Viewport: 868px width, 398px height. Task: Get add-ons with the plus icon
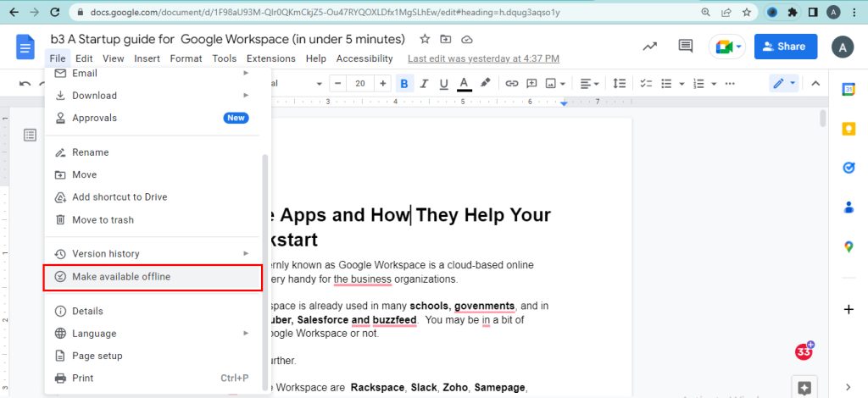[849, 310]
